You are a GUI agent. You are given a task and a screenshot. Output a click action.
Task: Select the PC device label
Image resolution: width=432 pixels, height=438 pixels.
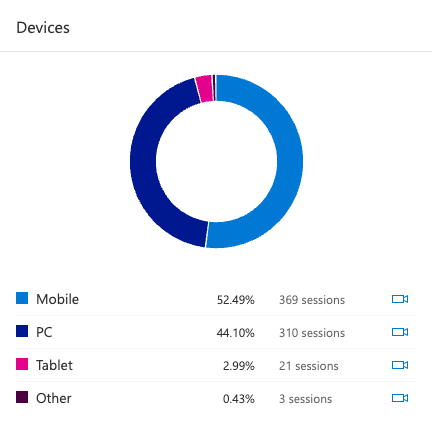44,332
